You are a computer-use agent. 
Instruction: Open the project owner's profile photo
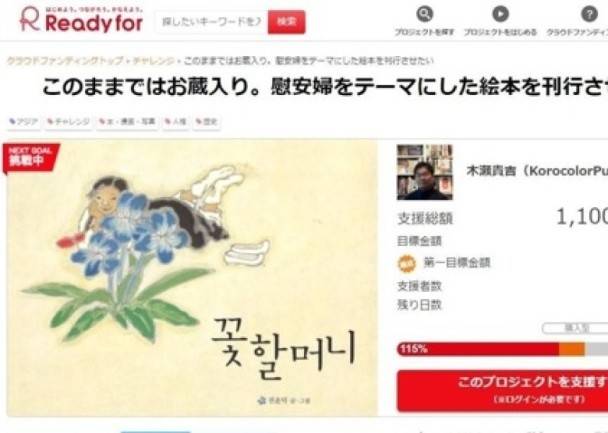tap(425, 172)
